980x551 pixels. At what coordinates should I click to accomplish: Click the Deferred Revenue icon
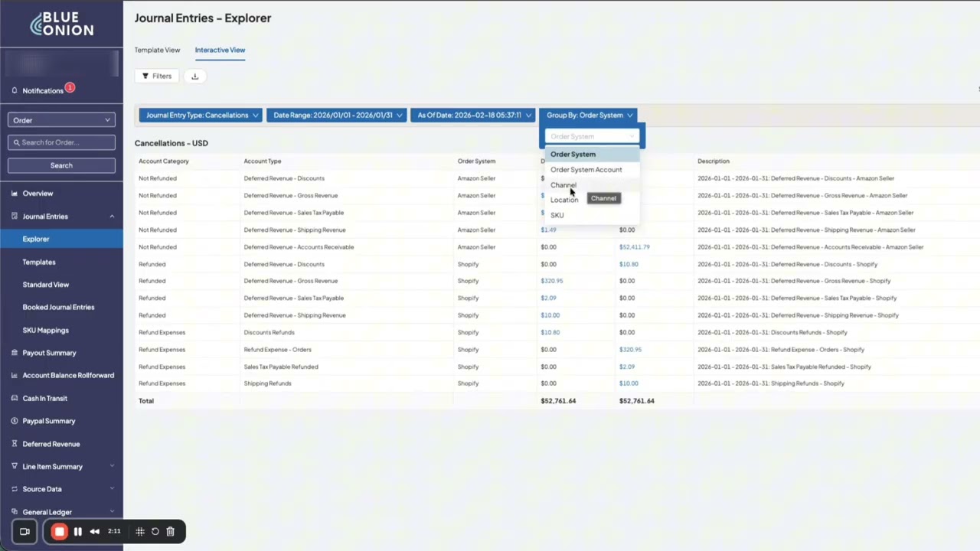15,444
